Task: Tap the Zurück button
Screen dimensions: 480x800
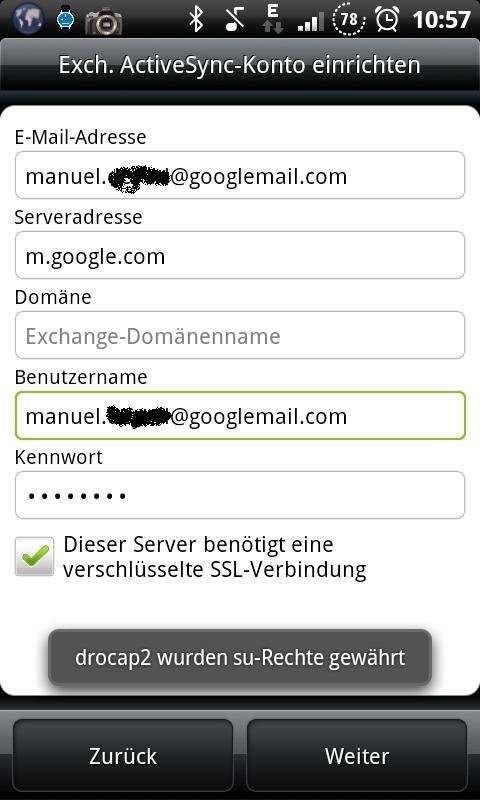Action: coord(123,755)
